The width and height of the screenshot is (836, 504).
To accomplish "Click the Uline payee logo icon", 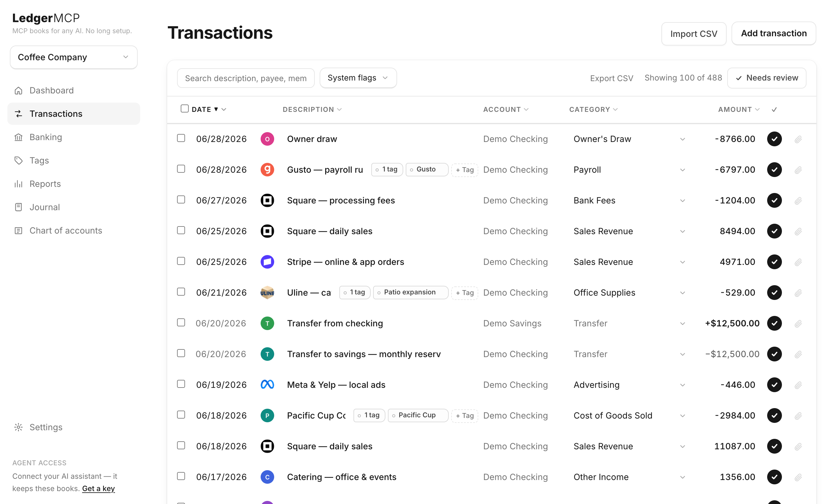I will pos(267,292).
